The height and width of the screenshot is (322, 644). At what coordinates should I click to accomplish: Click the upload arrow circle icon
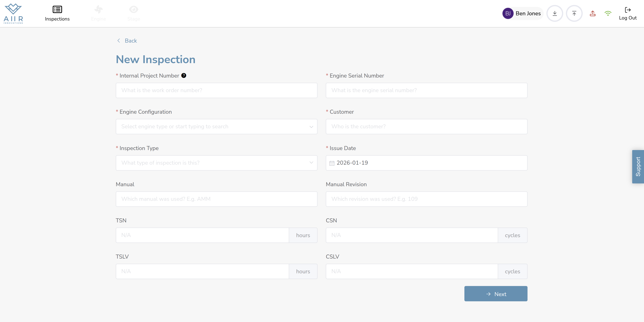pyautogui.click(x=574, y=14)
